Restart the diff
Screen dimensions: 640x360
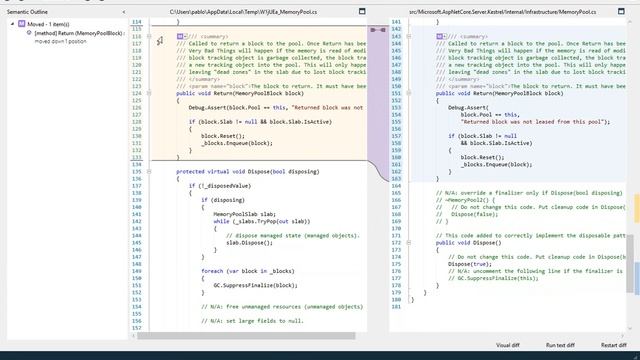pos(613,345)
